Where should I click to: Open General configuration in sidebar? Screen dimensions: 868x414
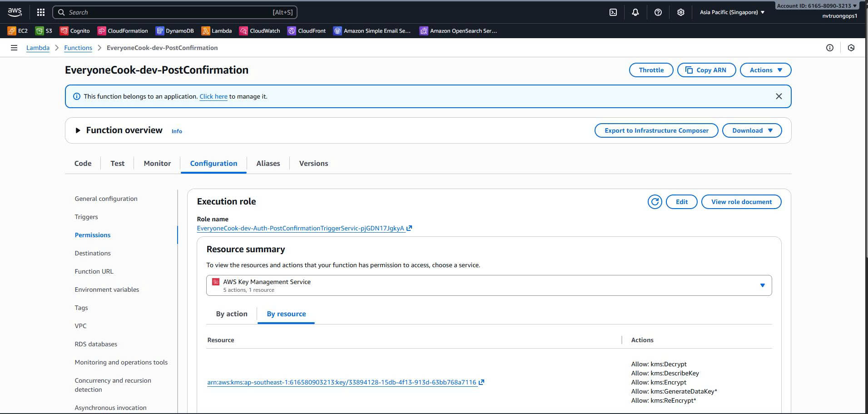[x=106, y=199]
